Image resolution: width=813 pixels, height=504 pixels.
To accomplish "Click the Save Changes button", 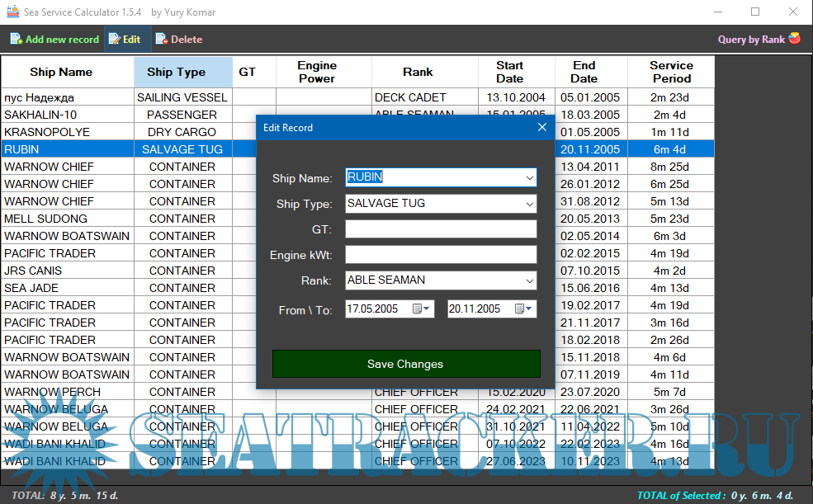I will 405,364.
